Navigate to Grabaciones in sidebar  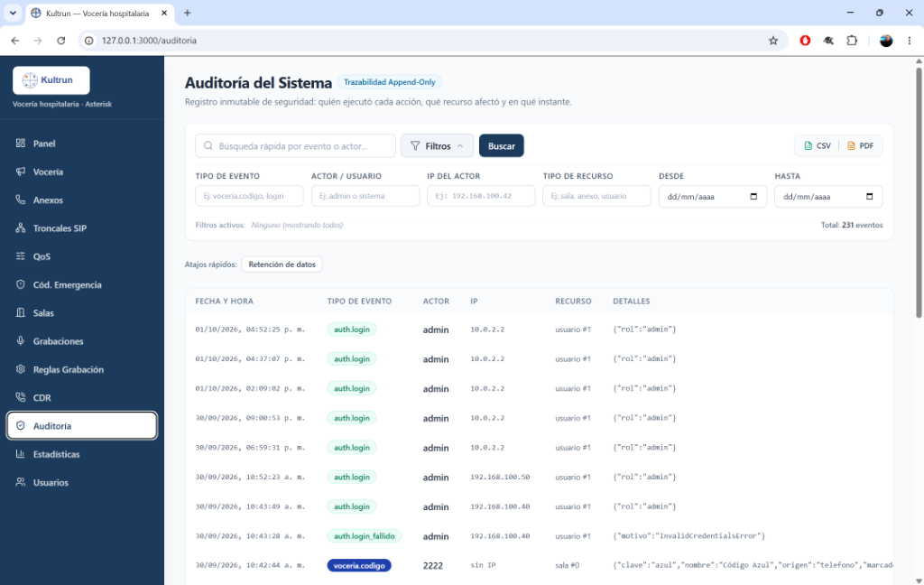(82, 341)
